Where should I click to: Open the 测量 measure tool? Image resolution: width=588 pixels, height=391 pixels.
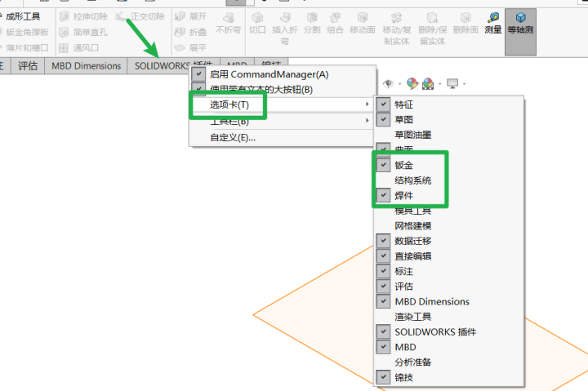pos(492,23)
